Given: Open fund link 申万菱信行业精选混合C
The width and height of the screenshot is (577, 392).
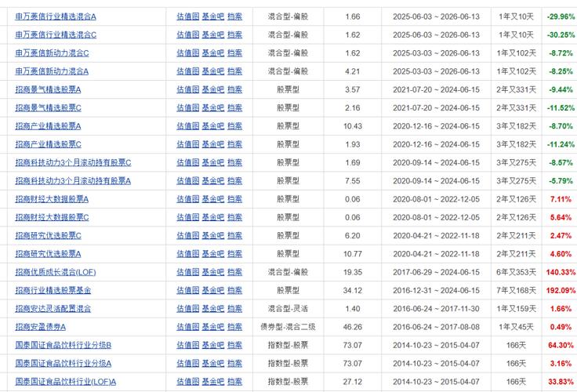Looking at the screenshot, I should (56, 35).
